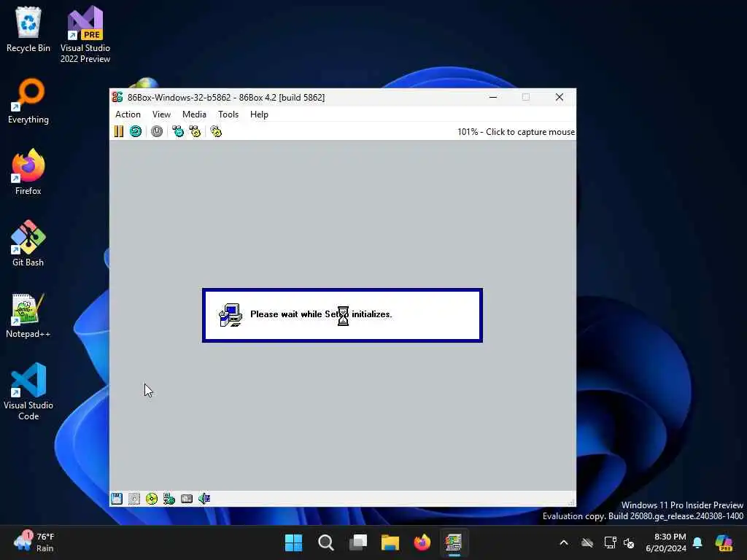Select the Firefox desktop shortcut
The width and height of the screenshot is (747, 560).
click(28, 172)
